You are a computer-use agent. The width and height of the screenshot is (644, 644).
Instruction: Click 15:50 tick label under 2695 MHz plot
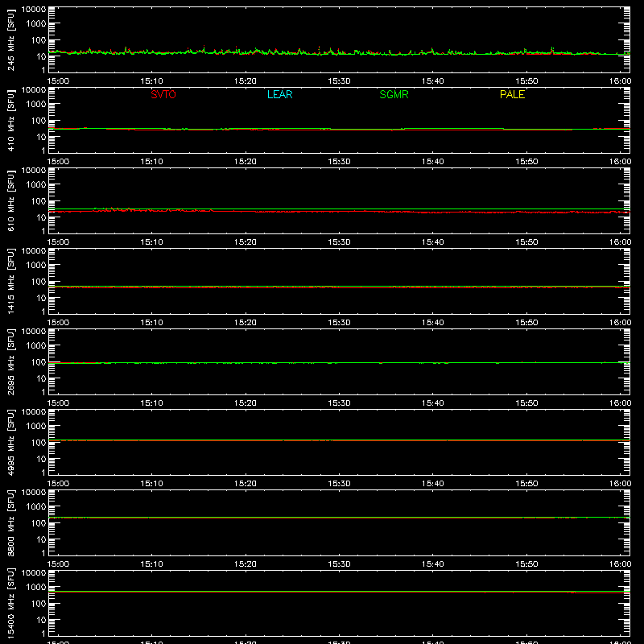coord(526,403)
